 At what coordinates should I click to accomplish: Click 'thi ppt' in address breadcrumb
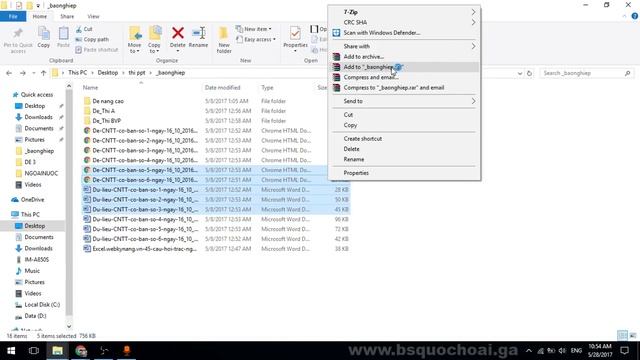137,73
